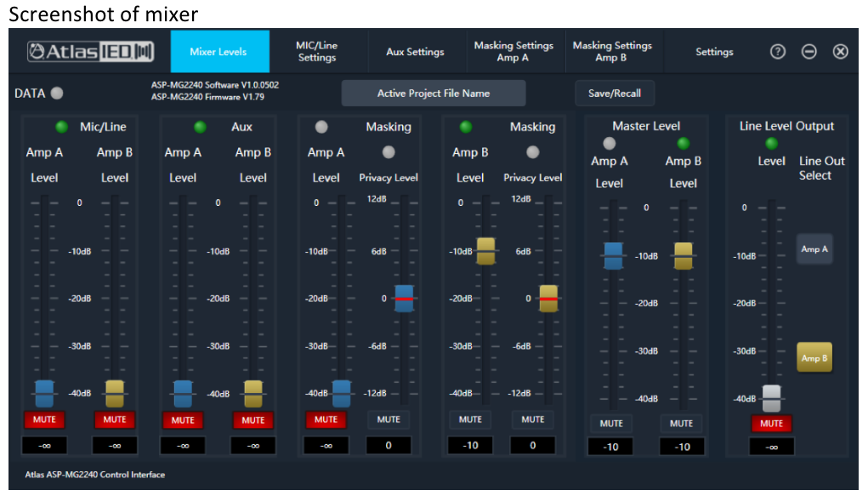
Task: Select Amp A line out button
Action: 814,248
